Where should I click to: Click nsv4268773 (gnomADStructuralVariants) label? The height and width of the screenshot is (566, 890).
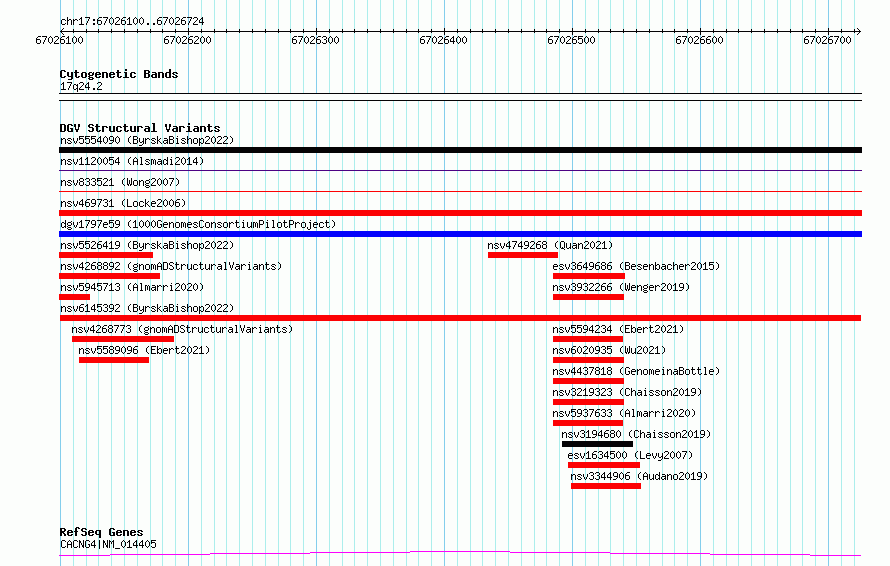tap(182, 329)
